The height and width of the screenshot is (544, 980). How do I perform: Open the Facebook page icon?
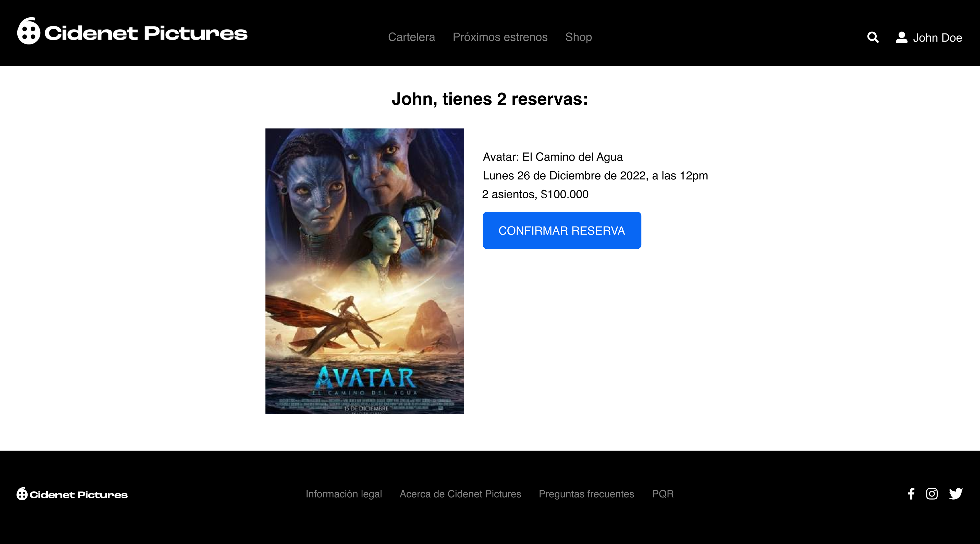click(911, 494)
